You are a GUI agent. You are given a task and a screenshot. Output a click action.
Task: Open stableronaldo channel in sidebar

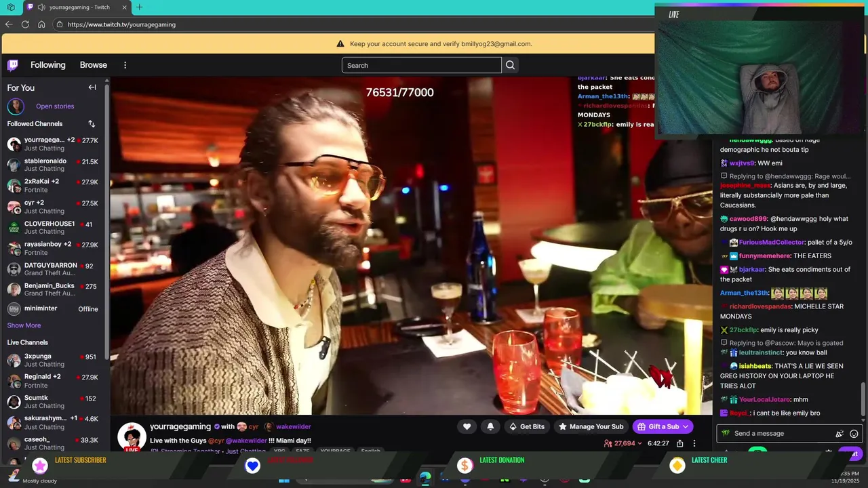tap(53, 165)
